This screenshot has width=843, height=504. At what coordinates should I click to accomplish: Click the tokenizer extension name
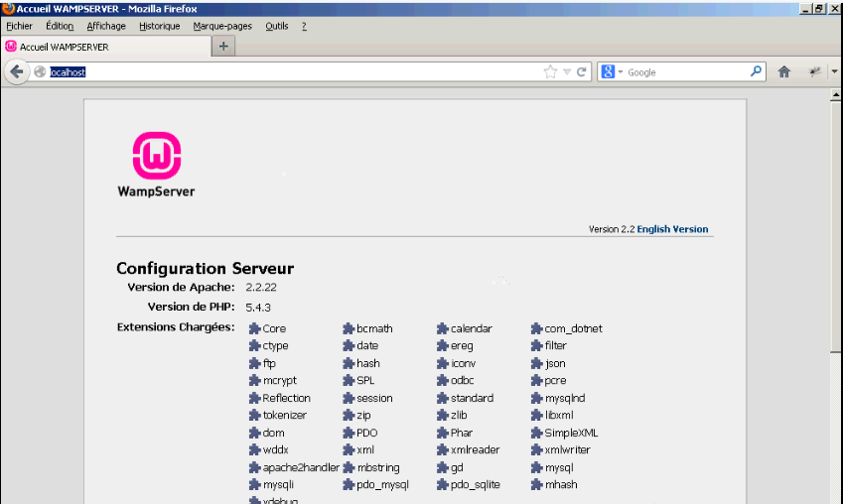(284, 416)
